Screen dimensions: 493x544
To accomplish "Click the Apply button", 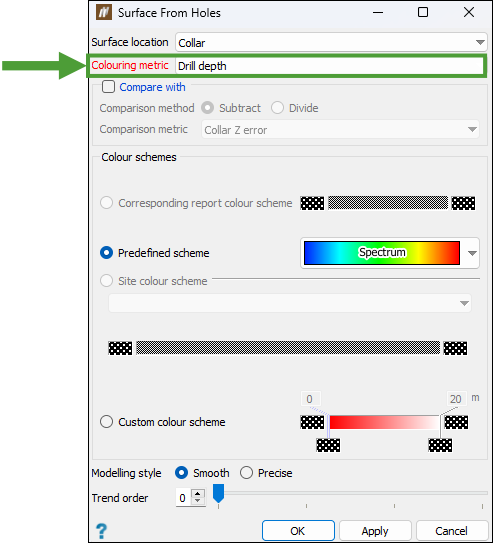I will pyautogui.click(x=375, y=531).
